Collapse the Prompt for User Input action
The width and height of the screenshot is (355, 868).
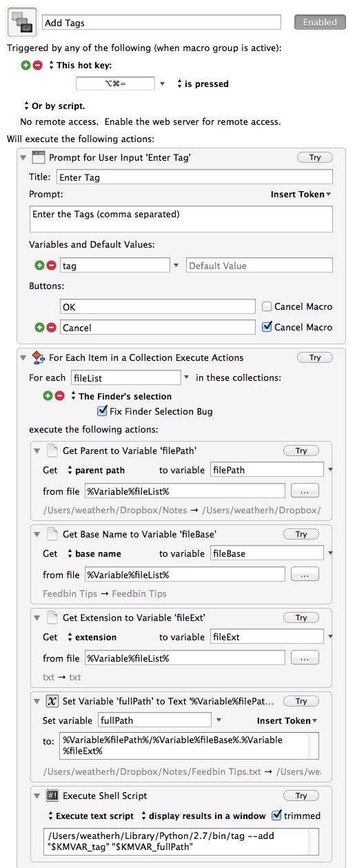[25, 157]
